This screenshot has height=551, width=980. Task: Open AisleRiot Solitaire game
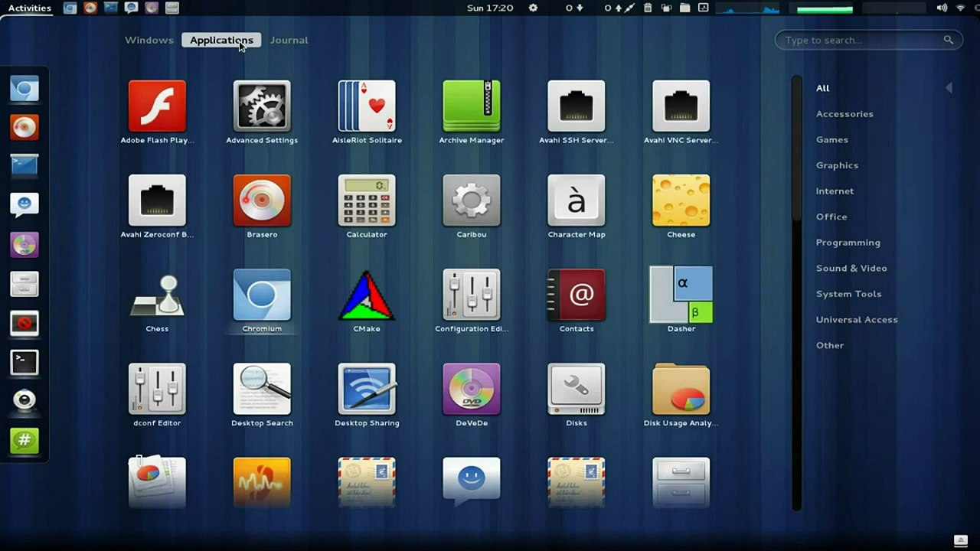coord(367,112)
